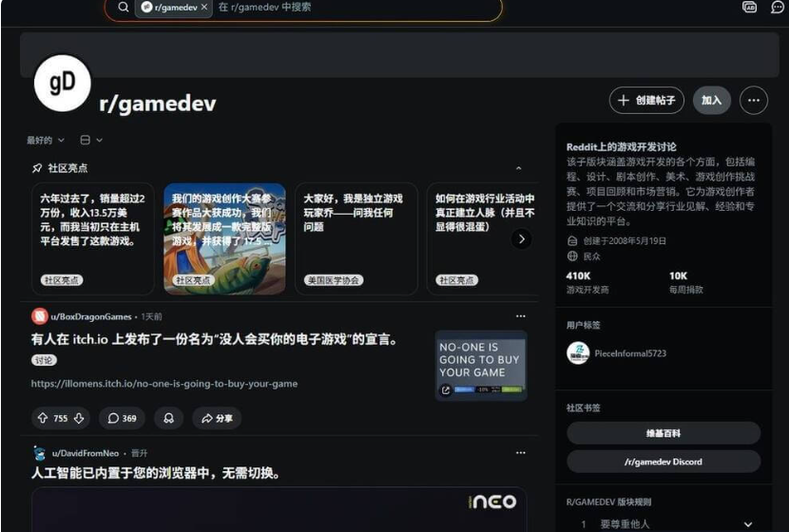Screen dimensions: 789x532
Task: Click the Neo ad banner image
Action: pyautogui.click(x=279, y=509)
